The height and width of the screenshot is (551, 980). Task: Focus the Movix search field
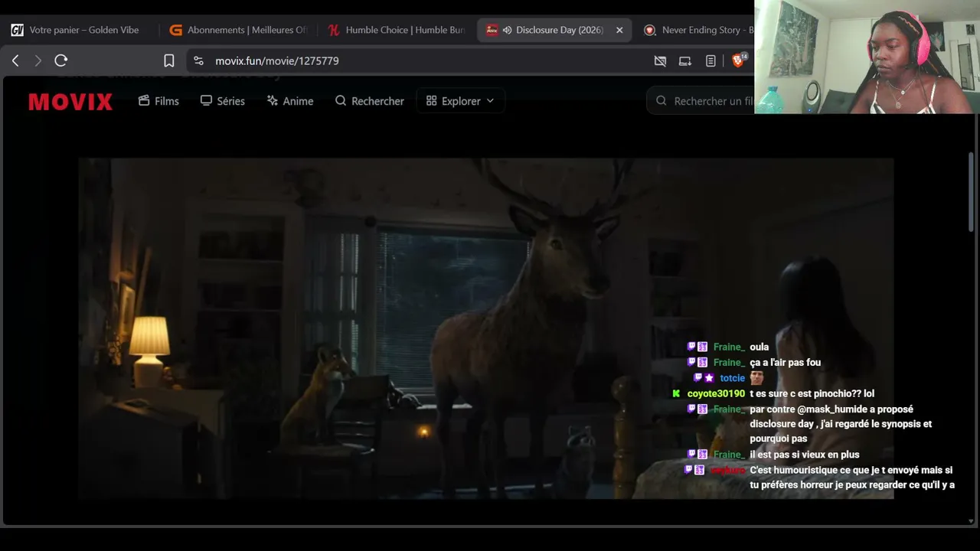point(701,101)
